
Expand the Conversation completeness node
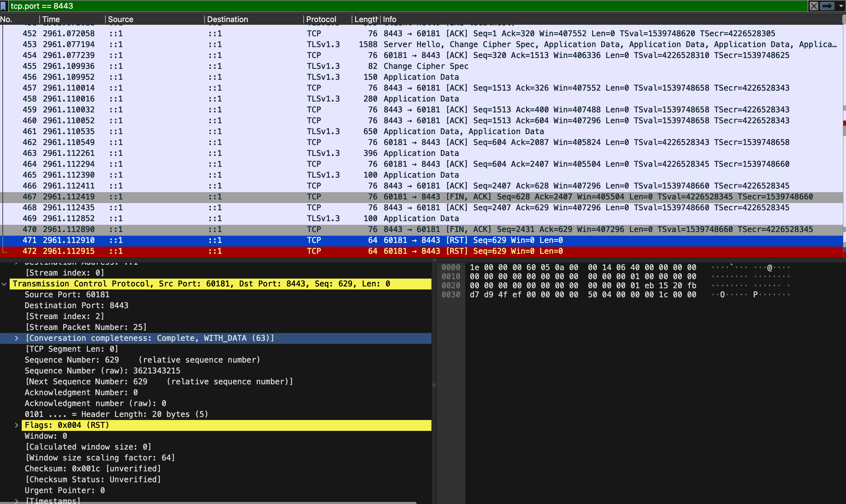[16, 338]
